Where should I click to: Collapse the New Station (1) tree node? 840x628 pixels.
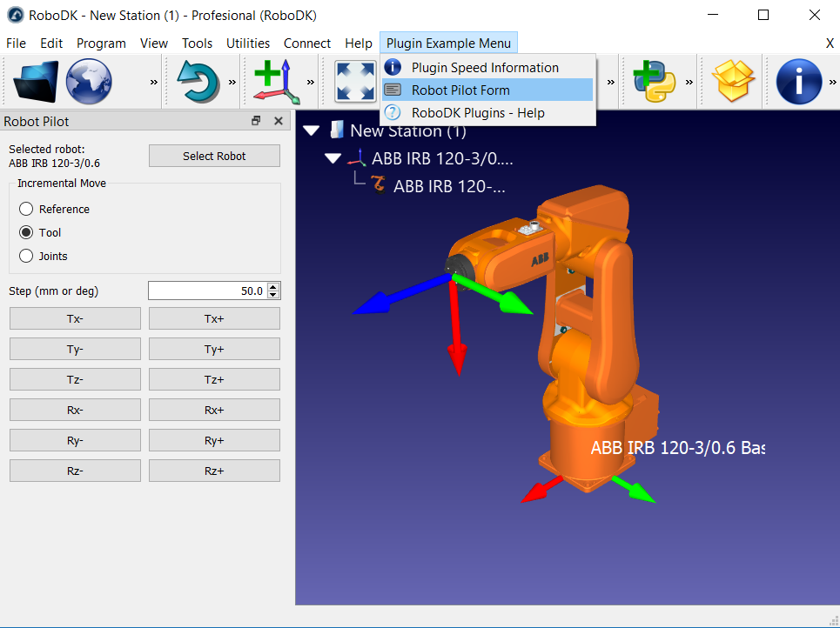[312, 130]
